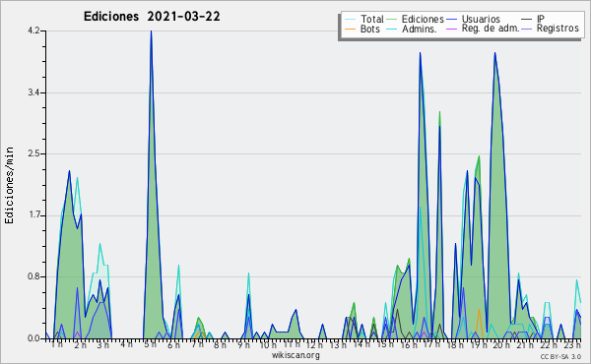Click the 1.7 y-axis value
Viewport: 591px width, 364px height.
(x=33, y=215)
